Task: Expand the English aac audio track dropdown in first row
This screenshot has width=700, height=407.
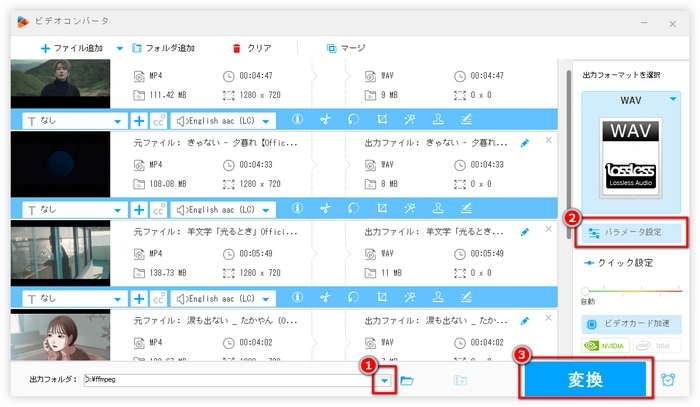Action: coord(267,120)
